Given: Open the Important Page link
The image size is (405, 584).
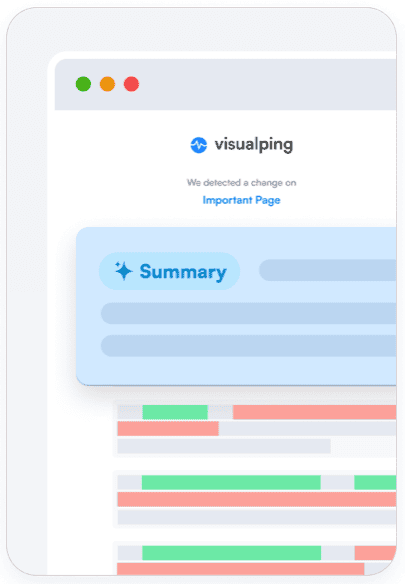Looking at the screenshot, I should (x=241, y=200).
